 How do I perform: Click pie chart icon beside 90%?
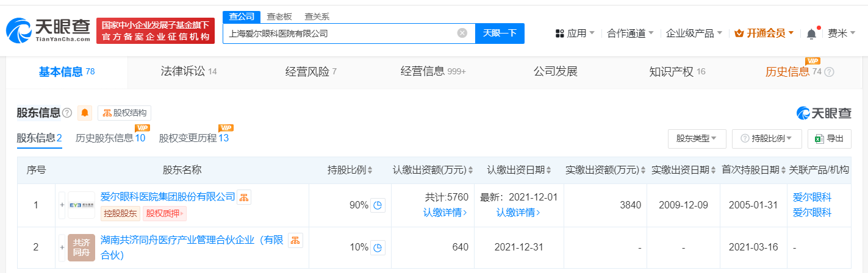[378, 205]
